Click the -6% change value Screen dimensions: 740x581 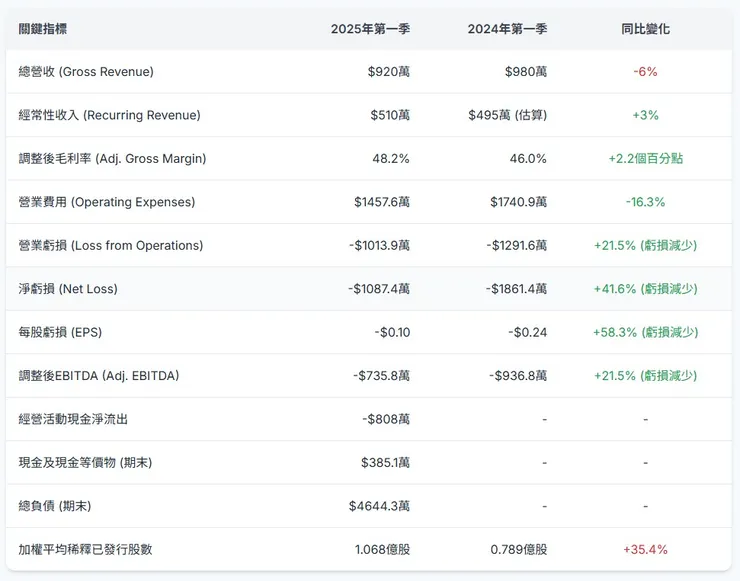click(x=645, y=72)
